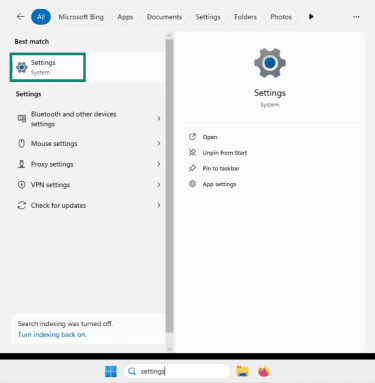Viewport: 375px width, 383px height.
Task: Switch to the Microsoft Bing filter
Action: [x=81, y=17]
